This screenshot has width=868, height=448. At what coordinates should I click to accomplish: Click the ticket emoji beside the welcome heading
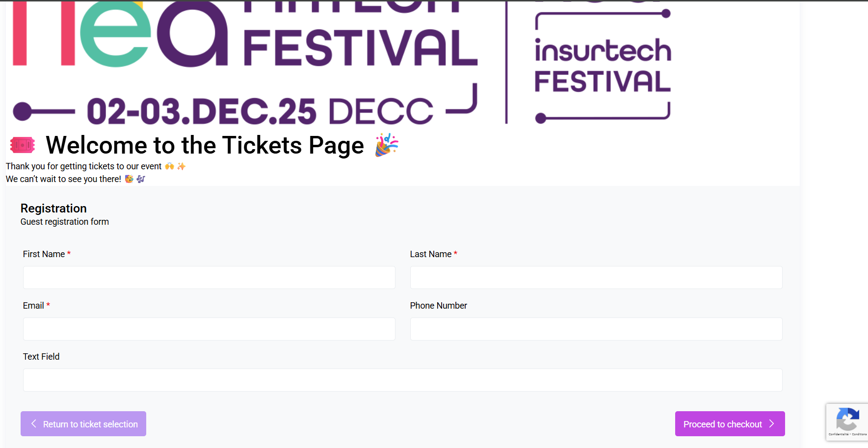(22, 145)
